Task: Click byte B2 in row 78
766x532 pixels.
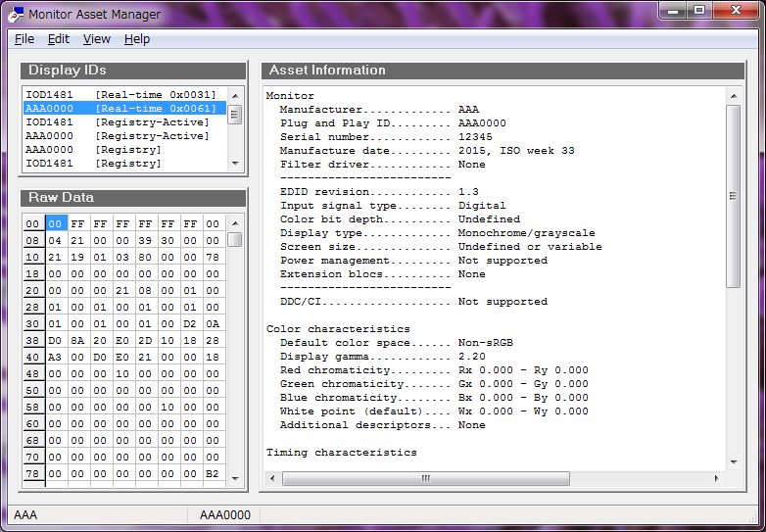Action: pos(213,473)
